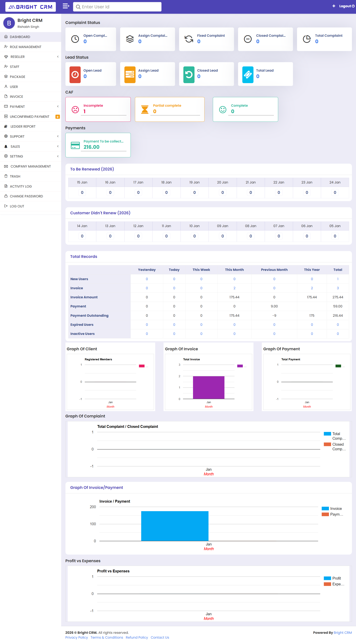The height and width of the screenshot is (644, 356).
Task: Click the orange Assign Lead icon
Action: [x=130, y=75]
